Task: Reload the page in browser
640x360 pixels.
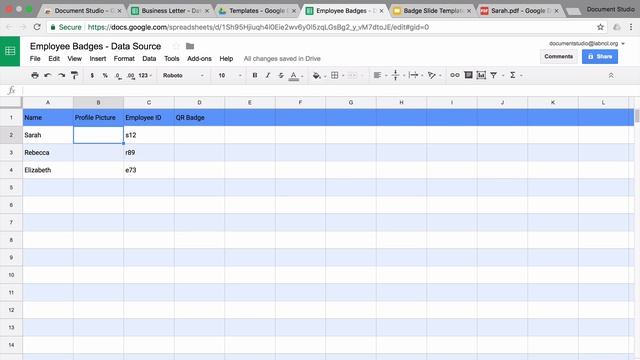Action: [x=37, y=27]
